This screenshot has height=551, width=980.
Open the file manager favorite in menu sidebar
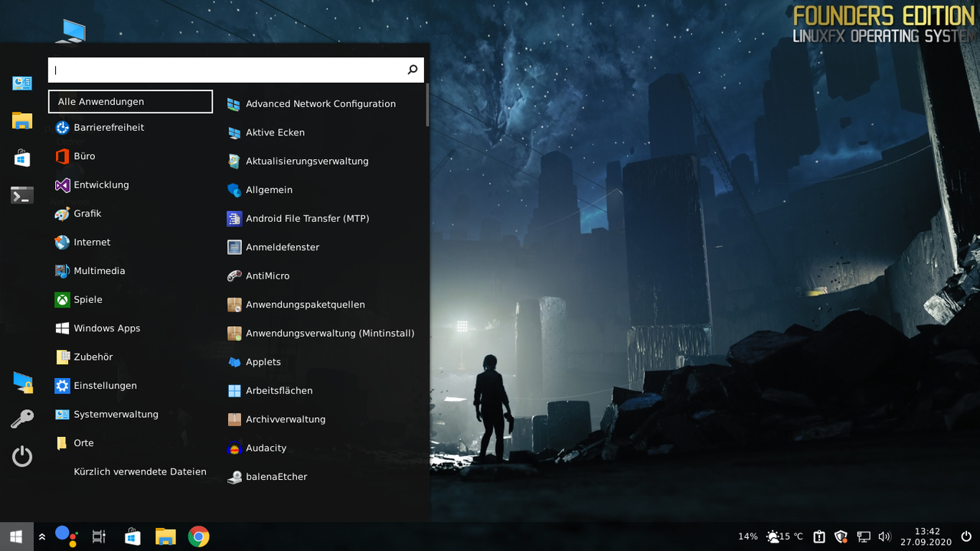tap(22, 121)
